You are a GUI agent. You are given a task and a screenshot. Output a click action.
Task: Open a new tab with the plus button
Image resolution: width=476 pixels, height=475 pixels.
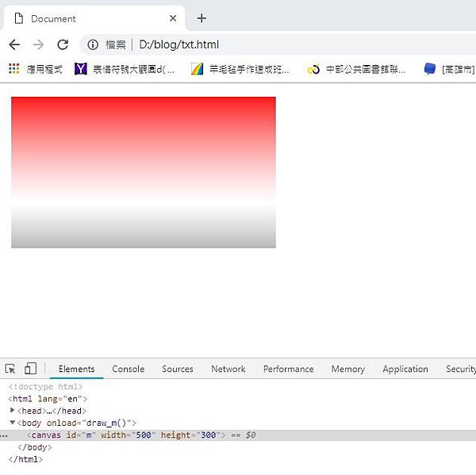point(202,18)
